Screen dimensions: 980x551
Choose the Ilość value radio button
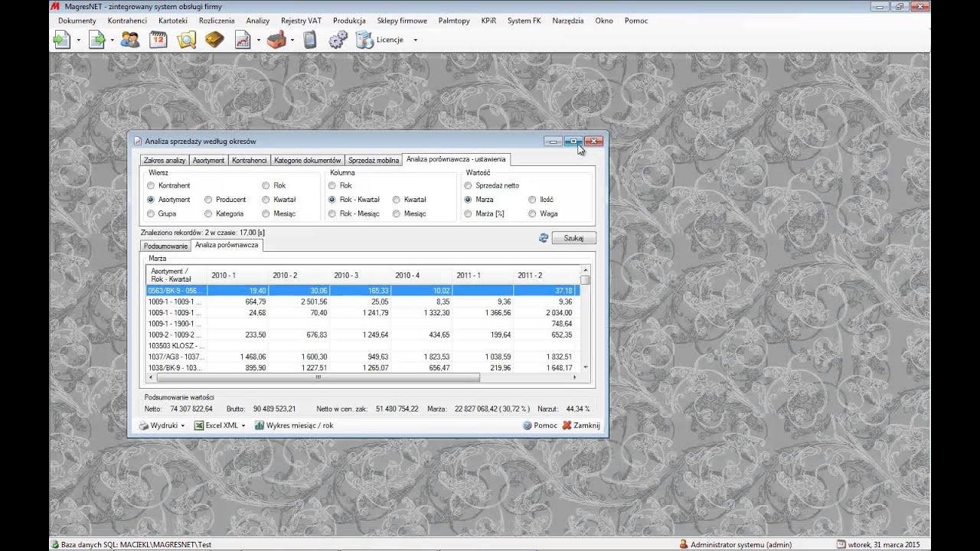pyautogui.click(x=532, y=200)
